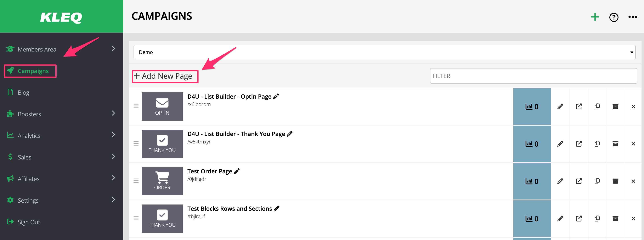644x240 pixels.
Task: Click Sign Out in the sidebar
Action: click(x=29, y=222)
